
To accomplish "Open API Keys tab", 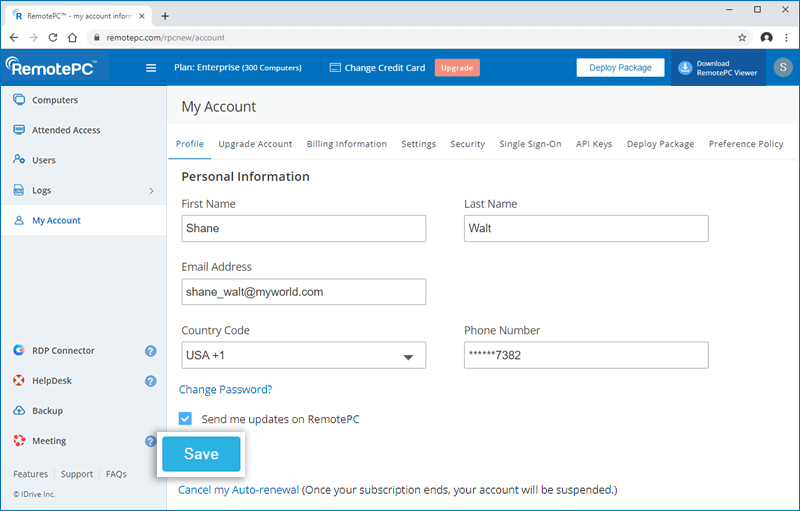I will point(594,144).
